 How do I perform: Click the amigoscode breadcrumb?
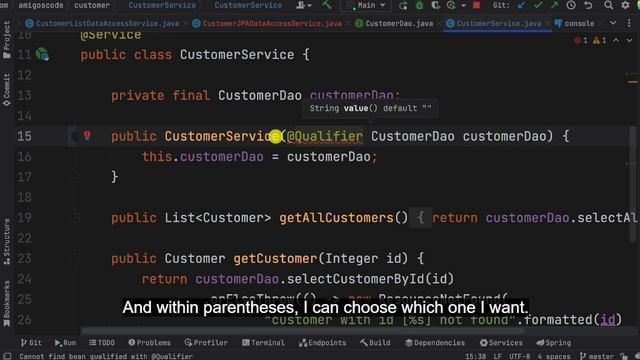[41, 5]
